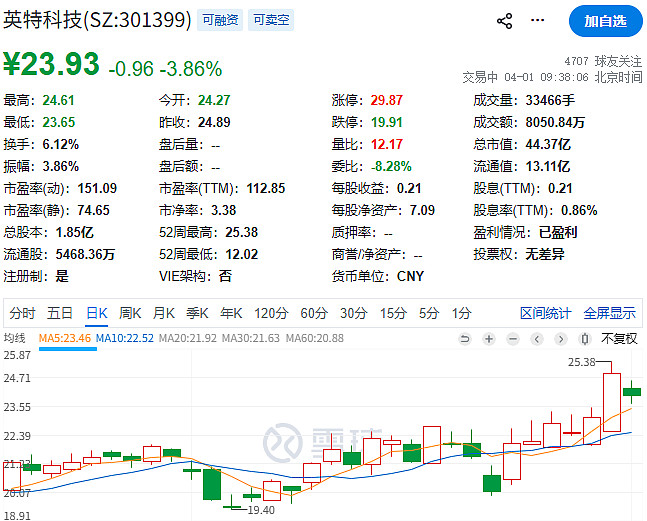Click the 涨停 value 29.87
The height and width of the screenshot is (521, 647).
click(386, 100)
